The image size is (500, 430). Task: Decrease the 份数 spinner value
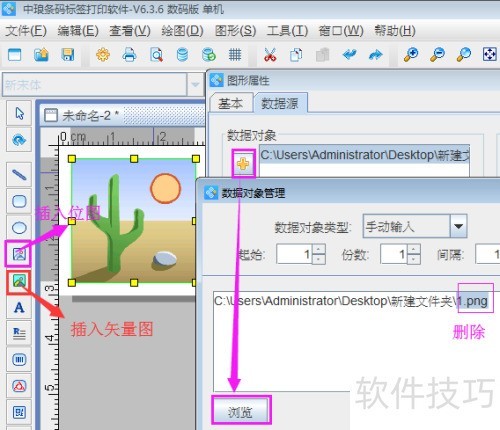413,259
